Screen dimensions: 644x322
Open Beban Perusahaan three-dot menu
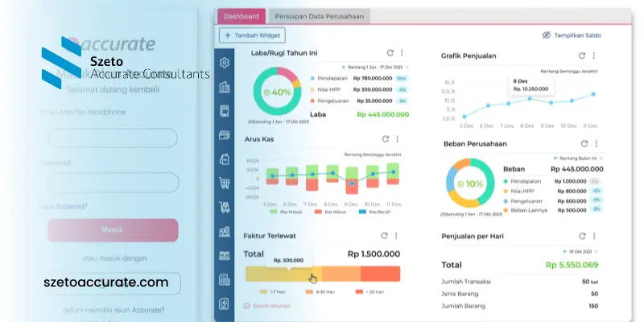pyautogui.click(x=596, y=143)
